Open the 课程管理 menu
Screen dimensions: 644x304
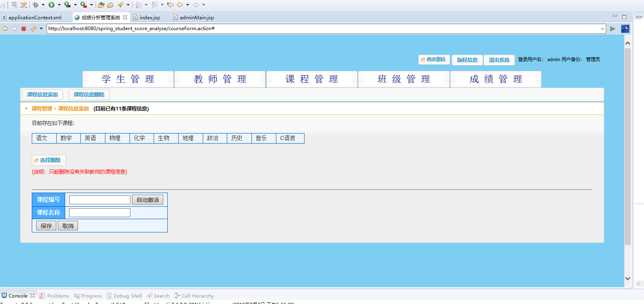(312, 79)
